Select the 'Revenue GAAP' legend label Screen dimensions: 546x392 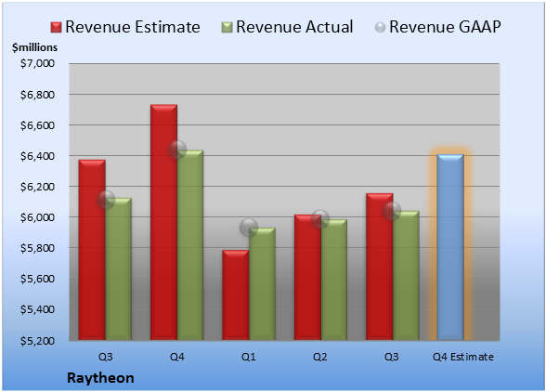tap(446, 27)
